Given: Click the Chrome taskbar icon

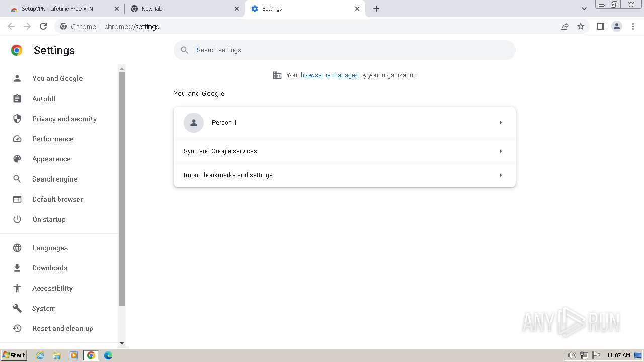Looking at the screenshot, I should (x=91, y=355).
